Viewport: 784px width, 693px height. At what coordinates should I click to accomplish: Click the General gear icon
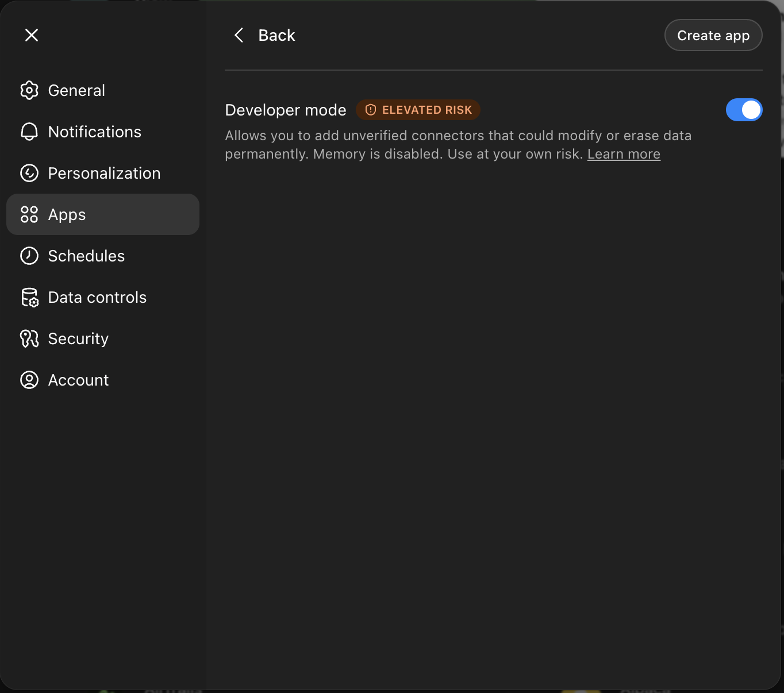(x=29, y=90)
